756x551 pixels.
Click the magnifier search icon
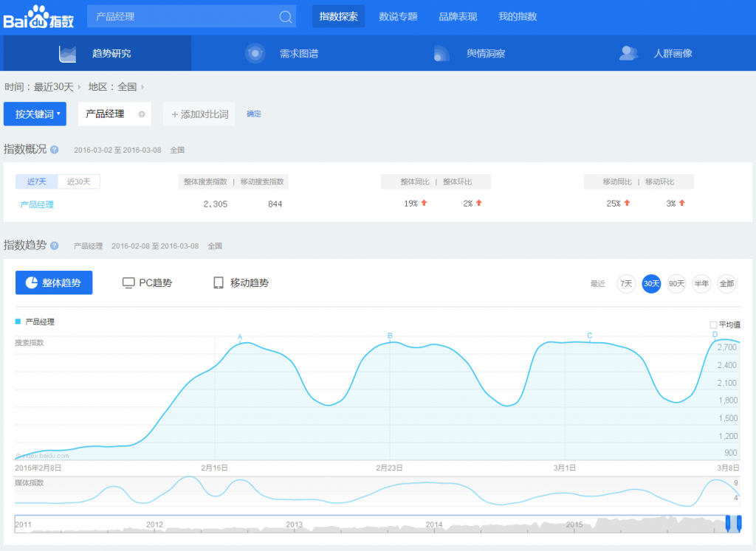(x=285, y=15)
